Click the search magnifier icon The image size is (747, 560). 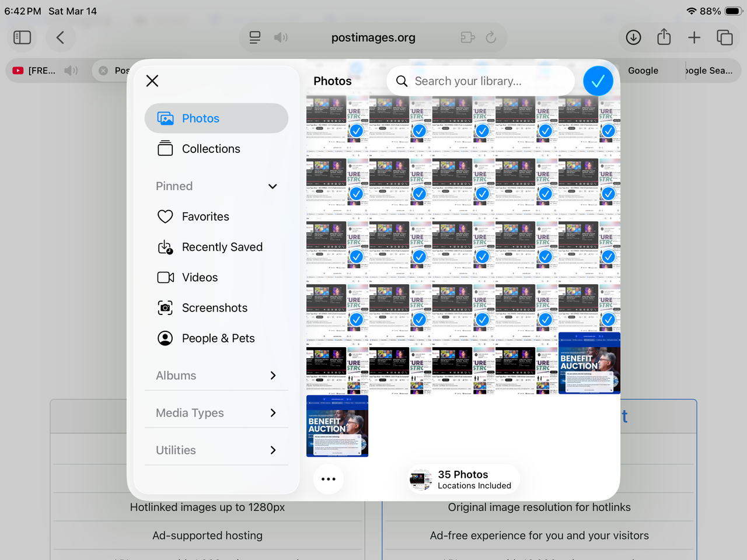(x=402, y=81)
